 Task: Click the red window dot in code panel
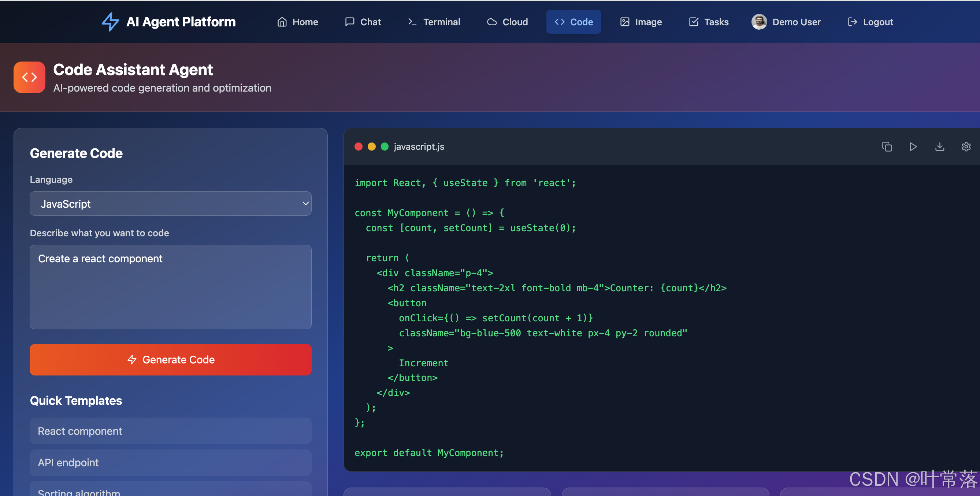(359, 147)
